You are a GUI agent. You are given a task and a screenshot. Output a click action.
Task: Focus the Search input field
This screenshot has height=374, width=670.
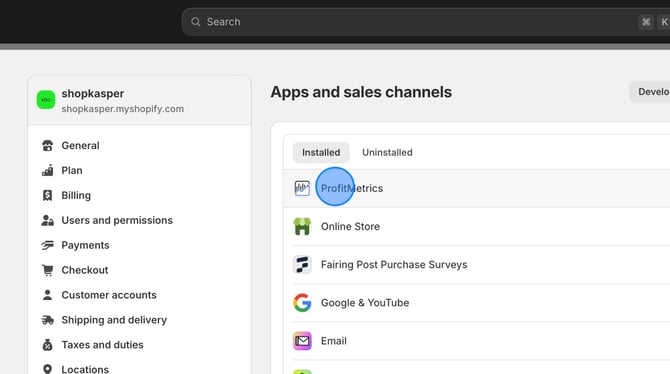click(426, 22)
